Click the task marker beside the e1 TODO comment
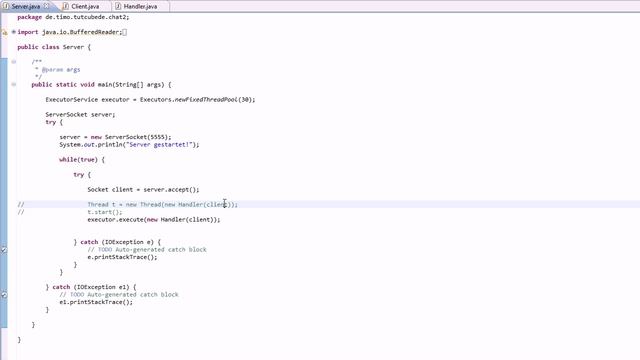 (x=4, y=294)
